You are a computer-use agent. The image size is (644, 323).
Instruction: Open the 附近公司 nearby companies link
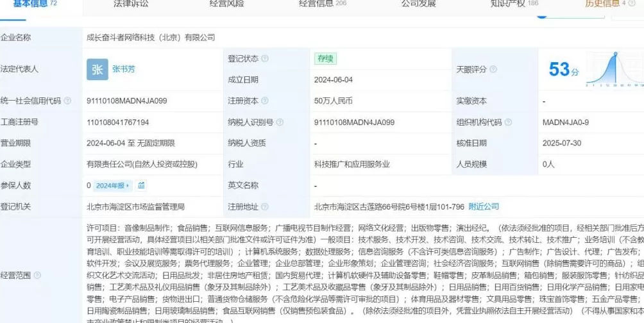pos(484,207)
